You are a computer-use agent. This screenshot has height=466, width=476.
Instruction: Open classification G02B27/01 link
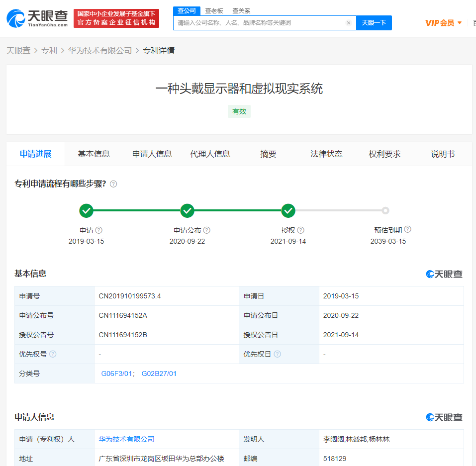tap(159, 373)
